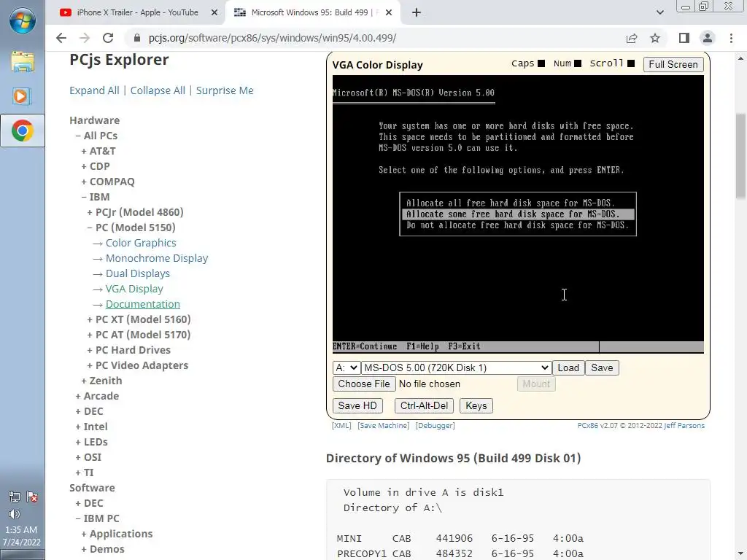Open the drive A: dropdown

coord(346,367)
